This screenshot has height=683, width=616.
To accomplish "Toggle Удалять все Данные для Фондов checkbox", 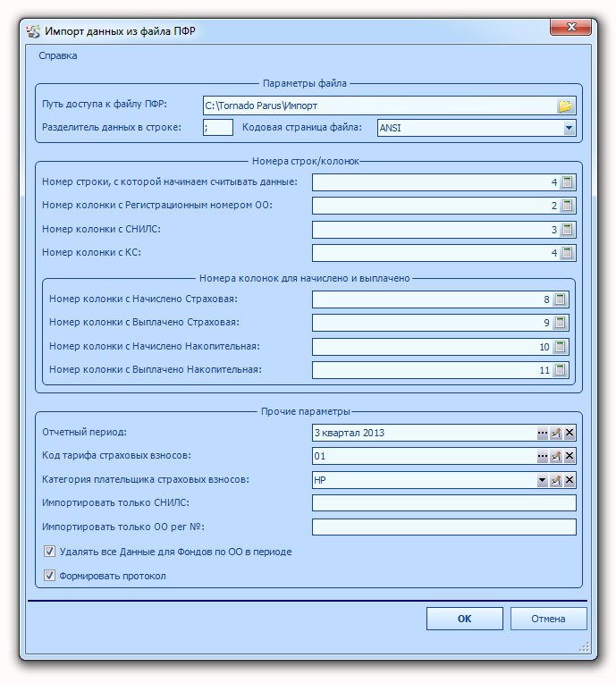I will click(50, 552).
